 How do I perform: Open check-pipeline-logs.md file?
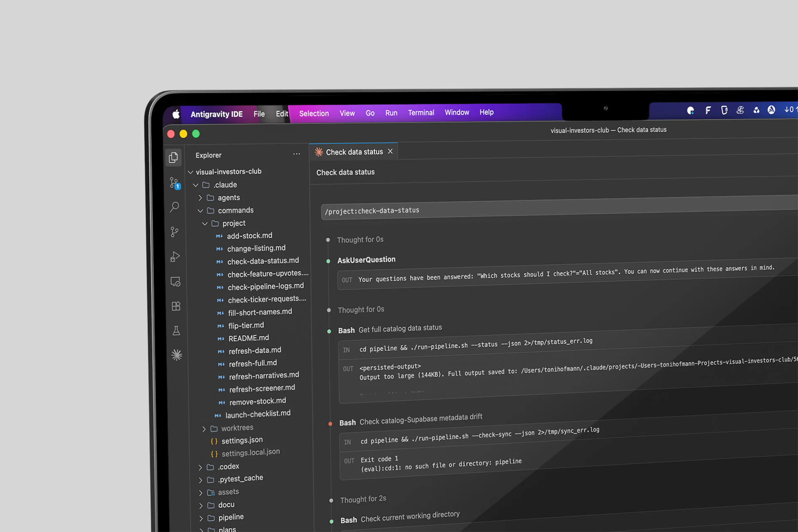pyautogui.click(x=266, y=286)
